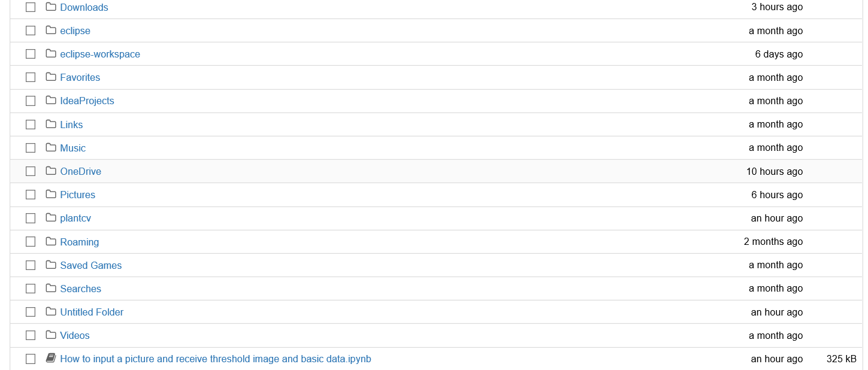868x370 pixels.
Task: Click the notebook icon beside the ipynb file
Action: point(50,358)
